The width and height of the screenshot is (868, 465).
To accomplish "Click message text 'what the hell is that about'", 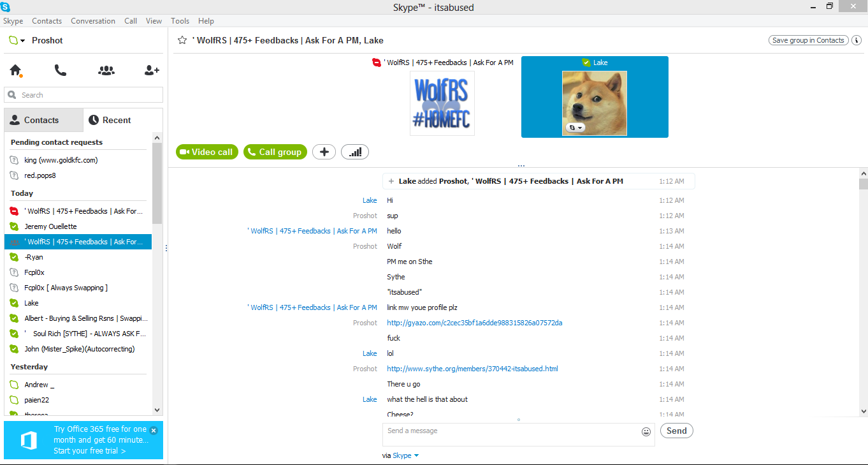I will (x=427, y=399).
